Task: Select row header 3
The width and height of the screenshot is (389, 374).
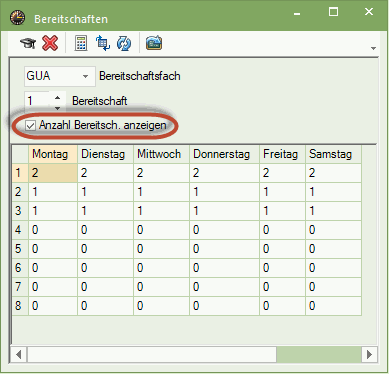Action: click(x=20, y=211)
